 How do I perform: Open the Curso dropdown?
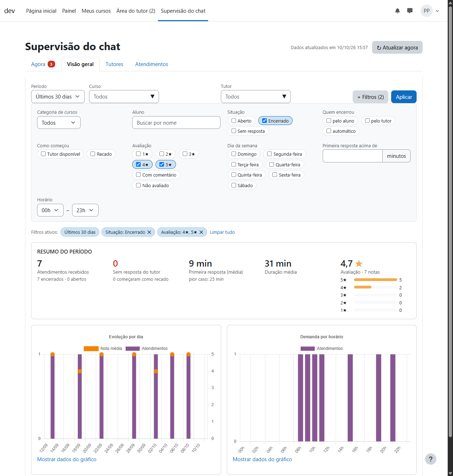click(x=124, y=97)
